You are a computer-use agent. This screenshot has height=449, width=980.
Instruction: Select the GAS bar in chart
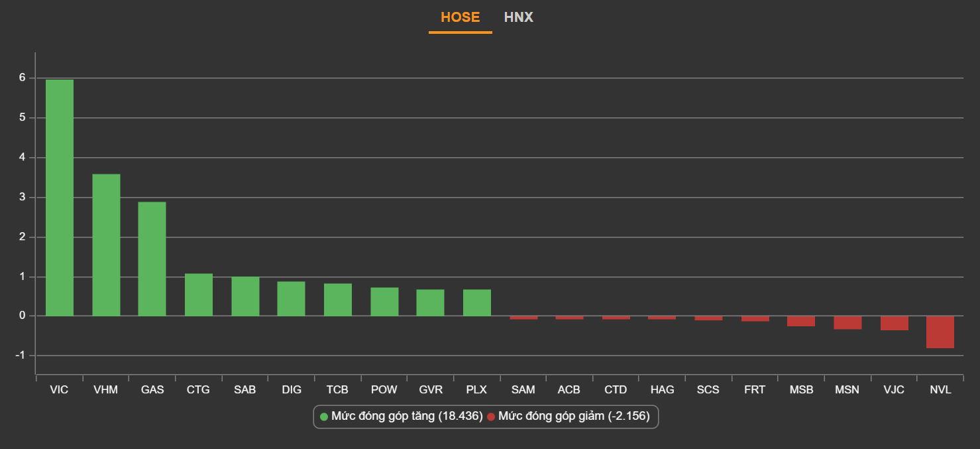point(152,259)
